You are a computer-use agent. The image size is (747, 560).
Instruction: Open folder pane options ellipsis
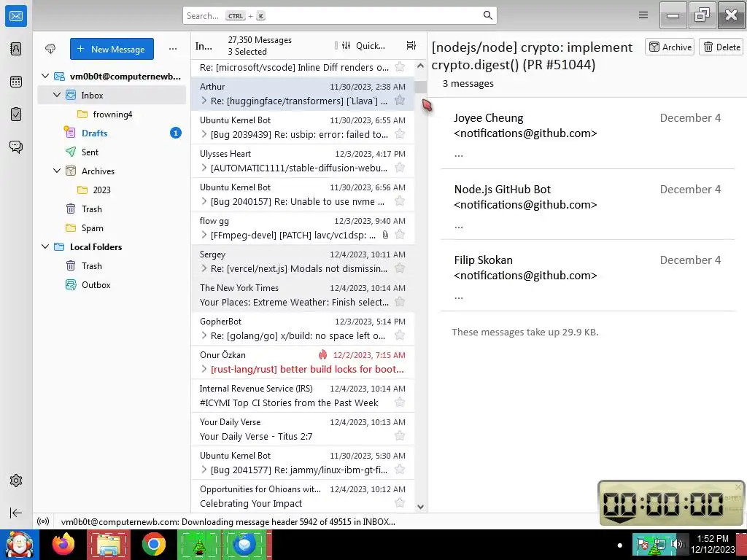pos(172,49)
